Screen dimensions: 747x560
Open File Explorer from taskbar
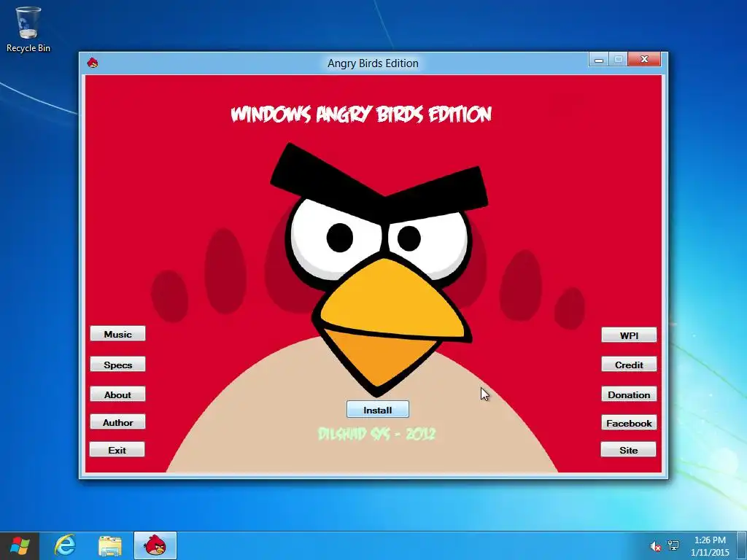tap(110, 545)
